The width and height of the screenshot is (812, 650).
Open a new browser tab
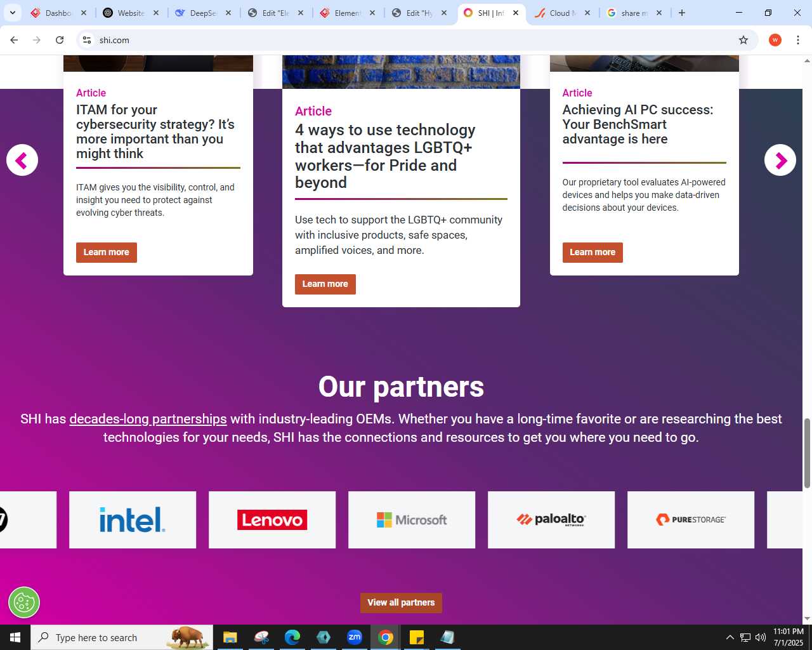(682, 13)
